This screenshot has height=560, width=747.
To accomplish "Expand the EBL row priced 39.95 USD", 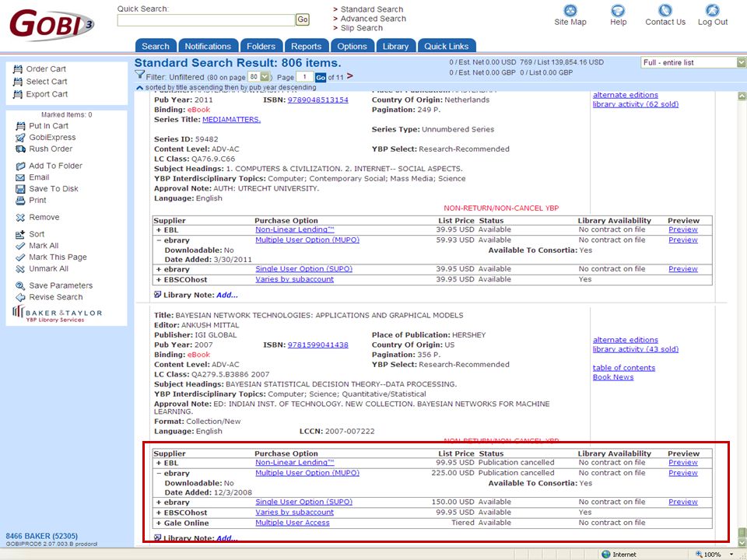I will tap(159, 230).
